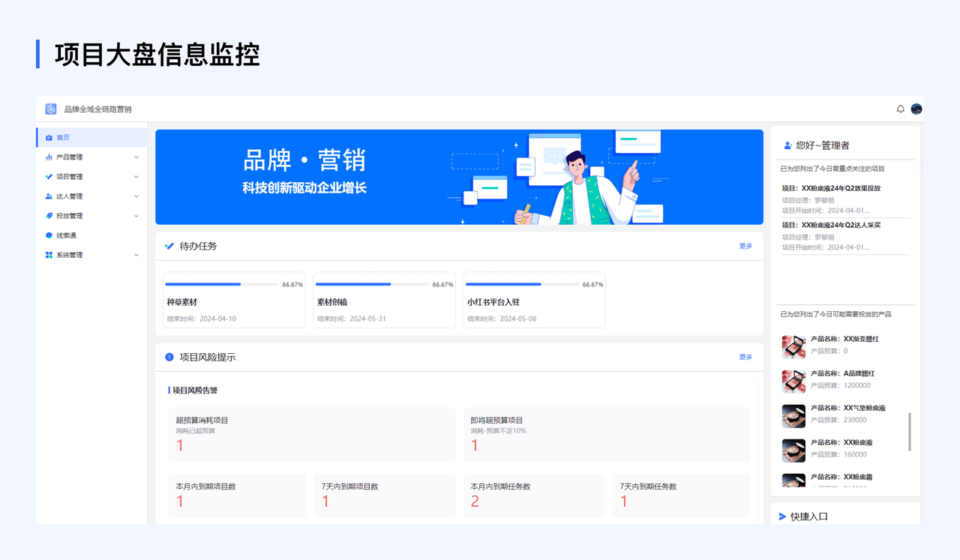Click 产品预算: 230000 text

point(839,420)
